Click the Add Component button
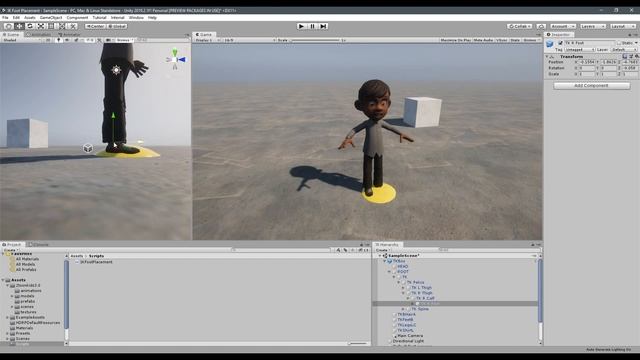The image size is (640, 360). pyautogui.click(x=591, y=86)
